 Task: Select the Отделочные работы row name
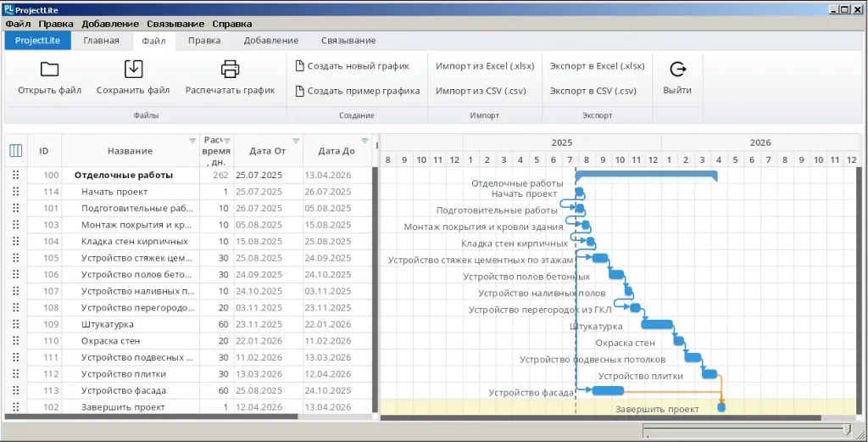pyautogui.click(x=124, y=175)
